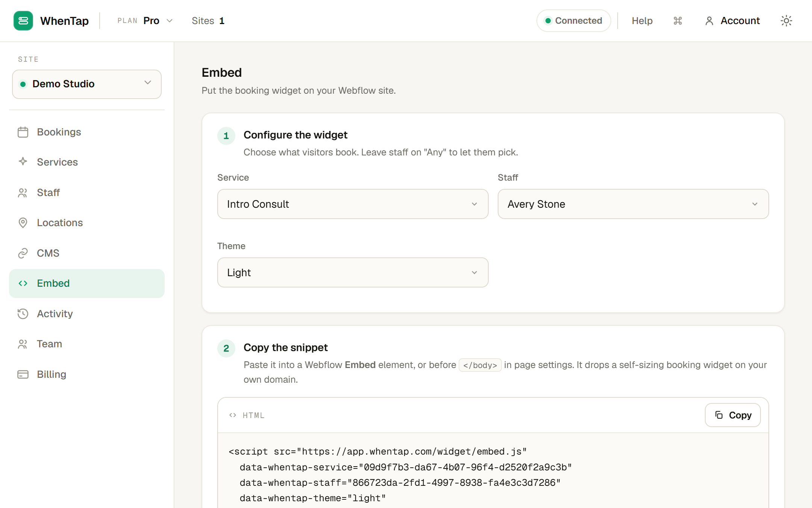Click the Team people icon
The image size is (812, 508).
click(x=23, y=344)
